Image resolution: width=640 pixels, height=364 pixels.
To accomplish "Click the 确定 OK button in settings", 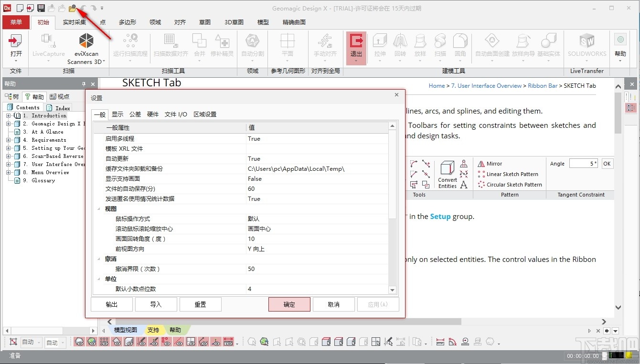I will tap(289, 304).
